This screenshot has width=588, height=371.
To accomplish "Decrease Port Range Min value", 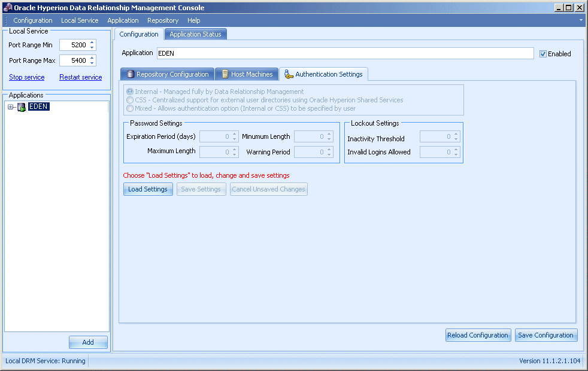I will click(x=92, y=47).
